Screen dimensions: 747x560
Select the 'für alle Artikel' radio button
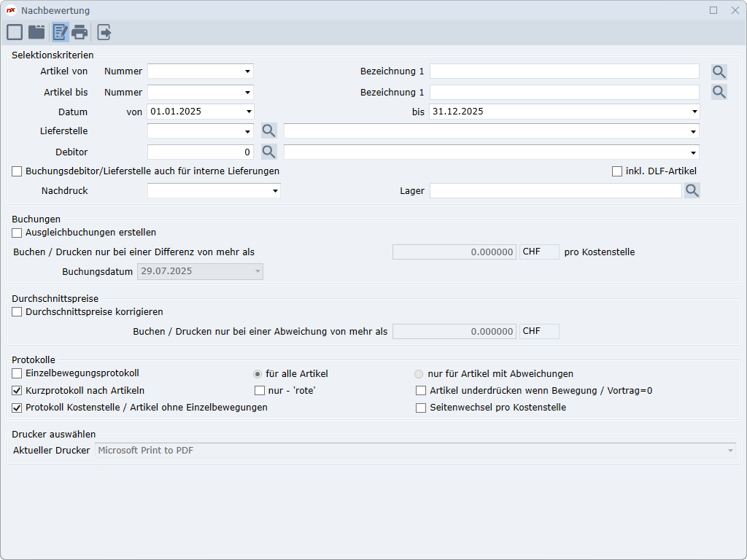[258, 374]
